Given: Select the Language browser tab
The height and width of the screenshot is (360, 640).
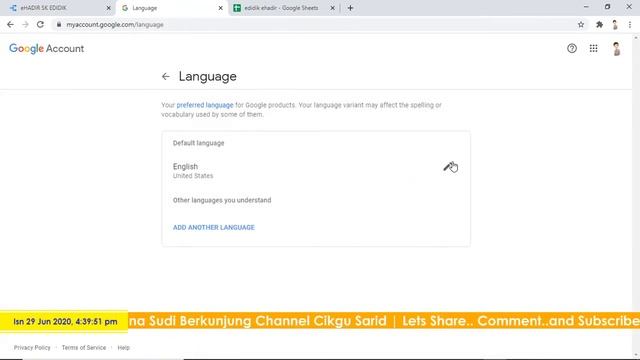Looking at the screenshot, I should 172,8.
